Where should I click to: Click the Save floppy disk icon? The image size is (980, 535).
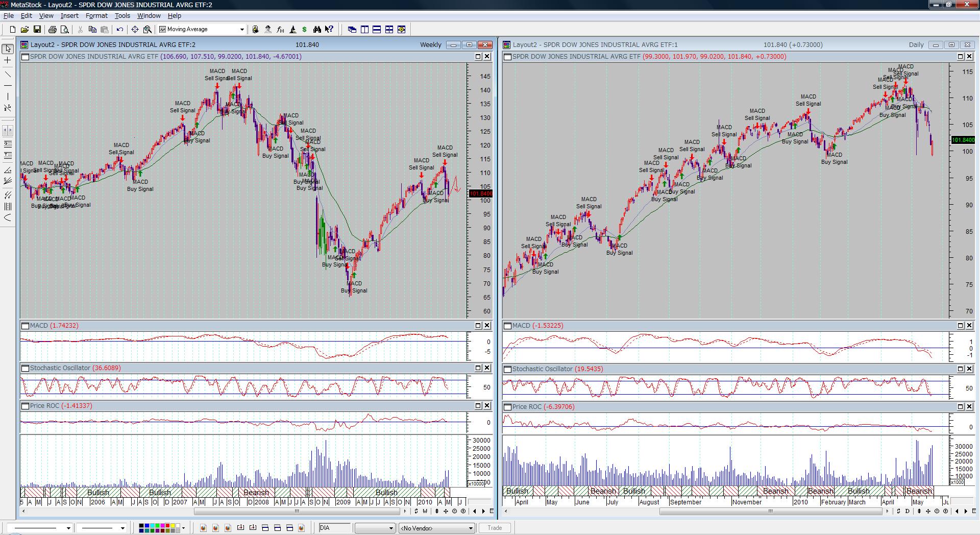[x=37, y=30]
